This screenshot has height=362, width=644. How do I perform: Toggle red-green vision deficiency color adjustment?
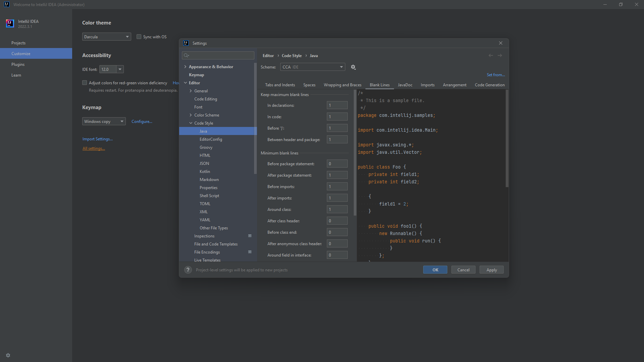point(85,83)
